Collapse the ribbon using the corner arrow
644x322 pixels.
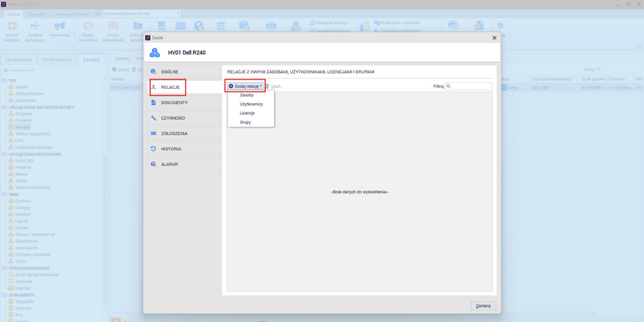639,46
